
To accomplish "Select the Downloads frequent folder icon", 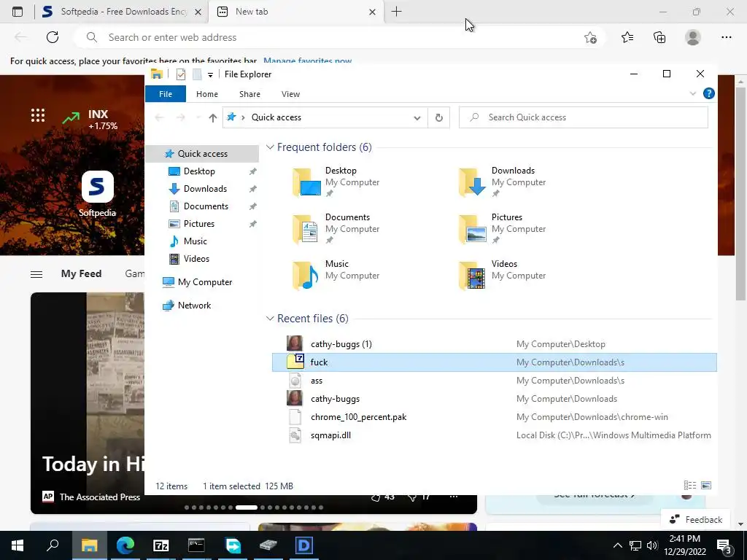I will pos(472,182).
